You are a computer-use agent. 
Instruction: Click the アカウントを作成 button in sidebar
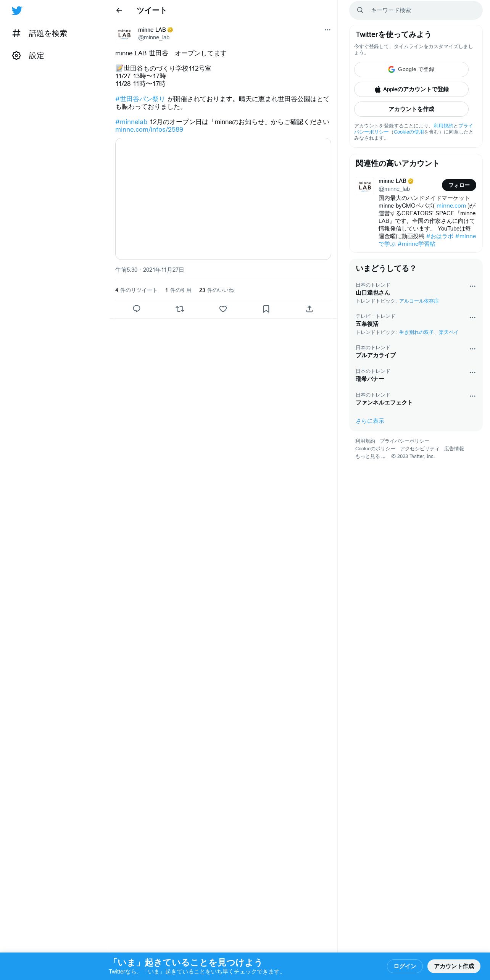tap(411, 109)
